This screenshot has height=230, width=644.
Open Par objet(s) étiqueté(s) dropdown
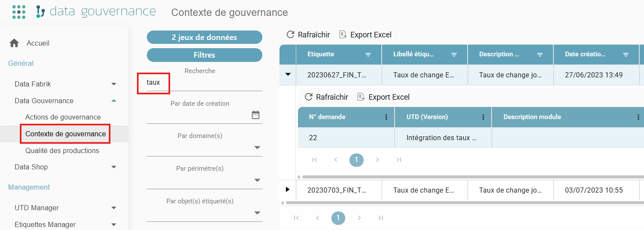click(x=257, y=213)
